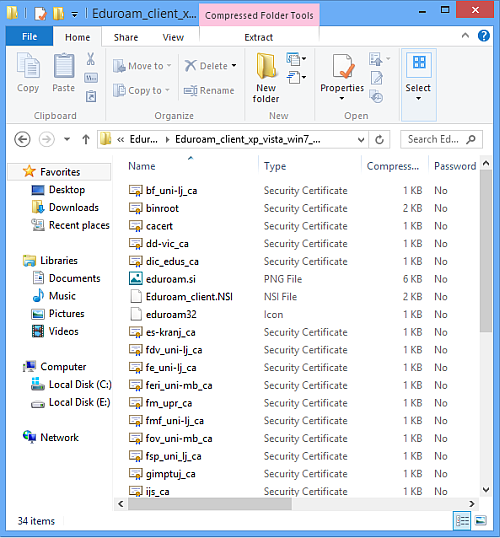Open the Extract tab

[x=259, y=37]
